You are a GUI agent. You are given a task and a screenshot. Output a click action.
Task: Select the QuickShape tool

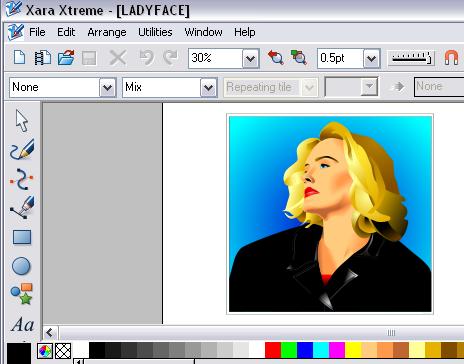coord(22,294)
